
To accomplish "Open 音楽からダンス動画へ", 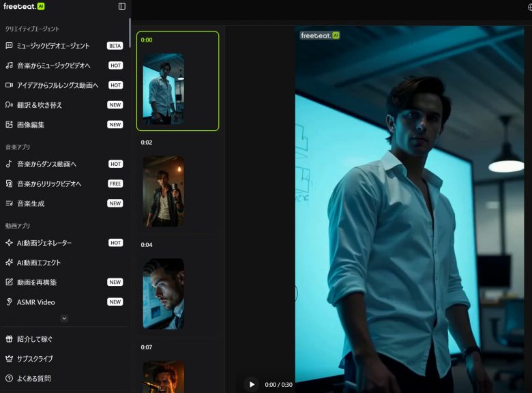I will point(64,164).
